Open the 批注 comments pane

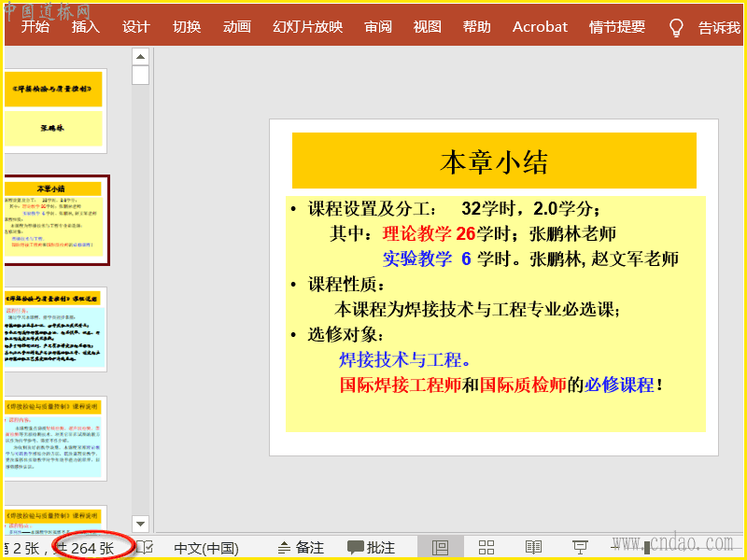click(x=371, y=548)
